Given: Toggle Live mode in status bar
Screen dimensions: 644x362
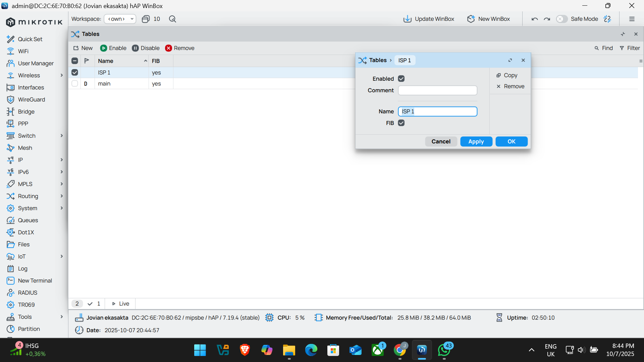Looking at the screenshot, I should 120,304.
